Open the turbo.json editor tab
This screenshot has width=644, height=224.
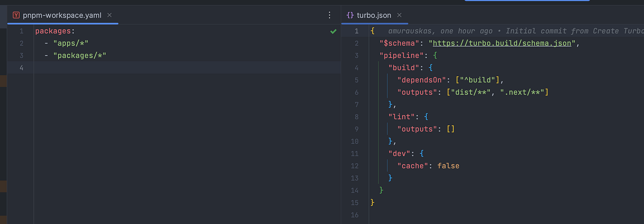[x=374, y=15]
